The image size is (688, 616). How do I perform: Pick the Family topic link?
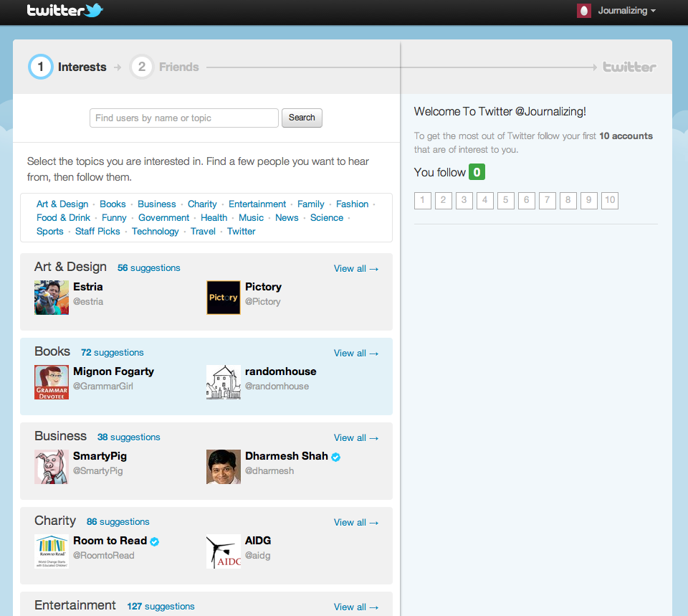click(x=310, y=204)
